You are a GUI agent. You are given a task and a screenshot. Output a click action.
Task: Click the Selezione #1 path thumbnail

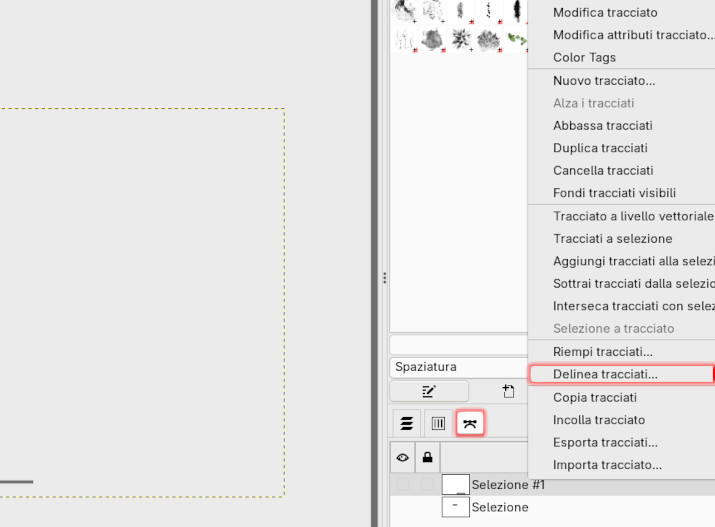point(456,484)
